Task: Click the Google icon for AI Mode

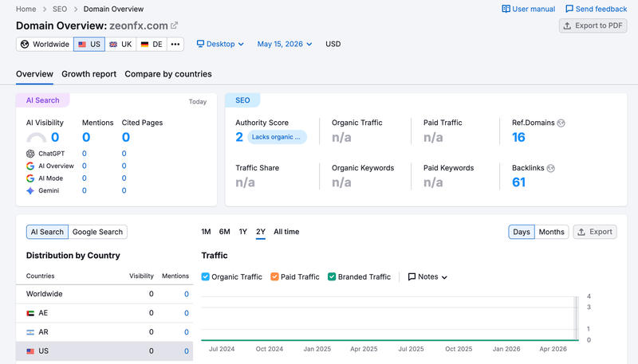Action: click(30, 178)
